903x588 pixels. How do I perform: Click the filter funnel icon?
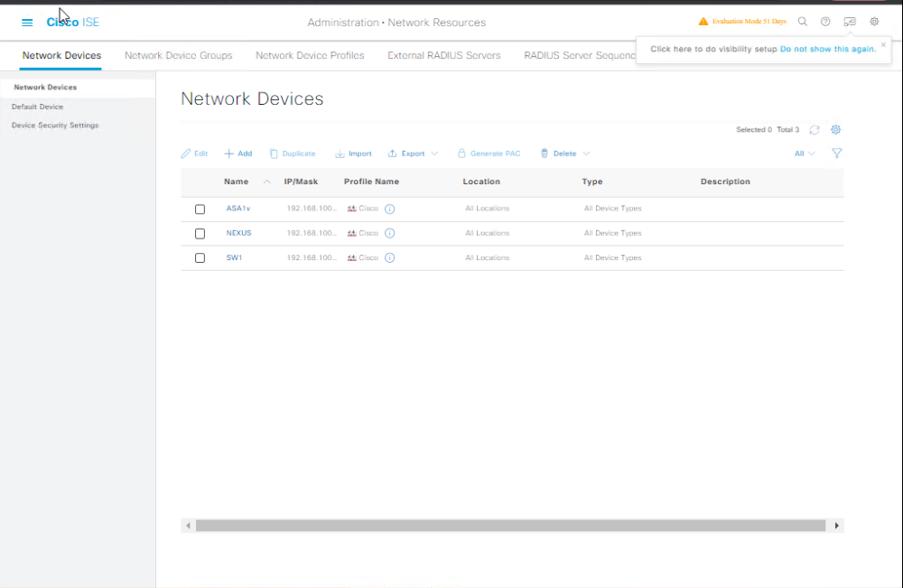(x=837, y=154)
